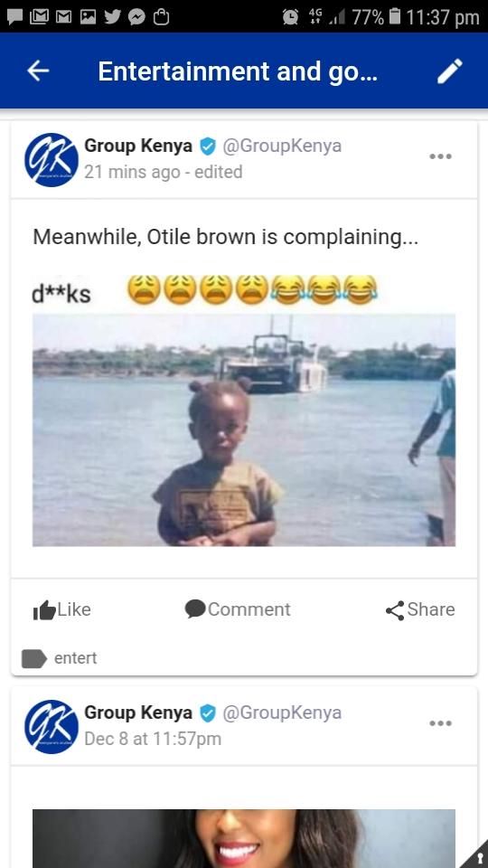The width and height of the screenshot is (488, 868).
Task: Open the child by the water photo
Action: 244,430
